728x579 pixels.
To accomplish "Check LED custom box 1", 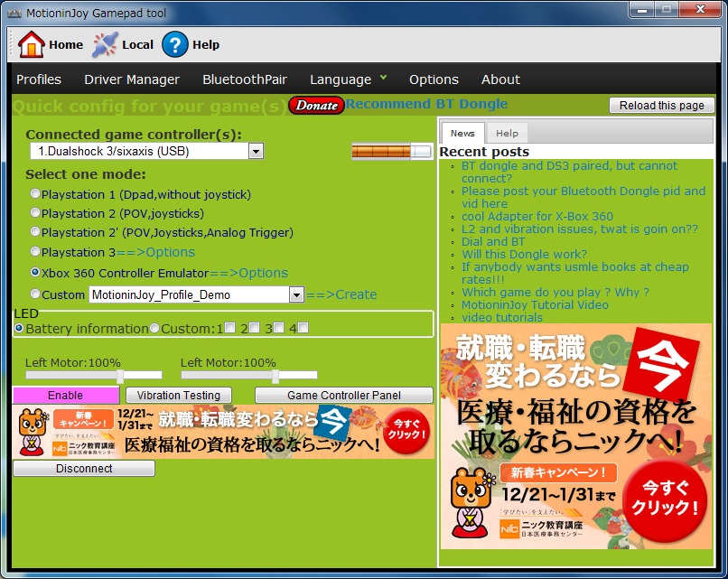I will coord(229,328).
